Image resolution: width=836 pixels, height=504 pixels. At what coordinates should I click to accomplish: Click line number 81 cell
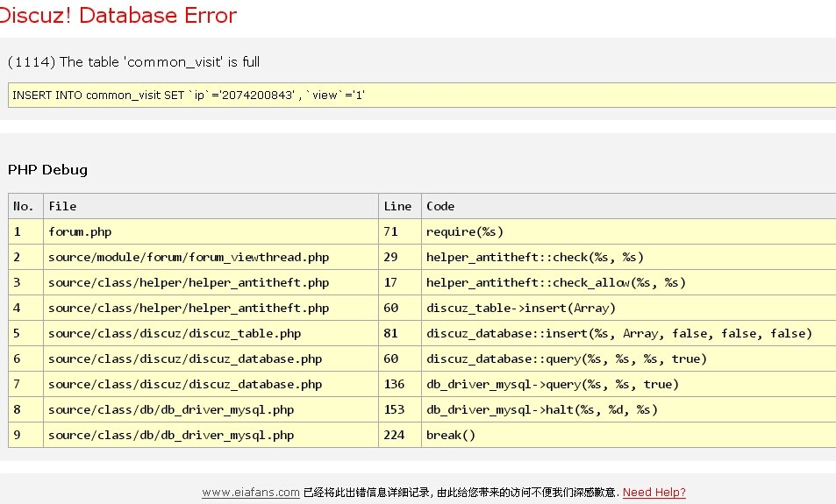tap(400, 333)
